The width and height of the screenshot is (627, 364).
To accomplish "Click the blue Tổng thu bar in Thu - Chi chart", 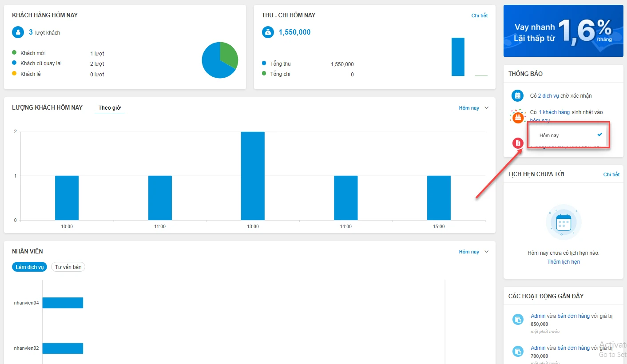I will pyautogui.click(x=458, y=57).
